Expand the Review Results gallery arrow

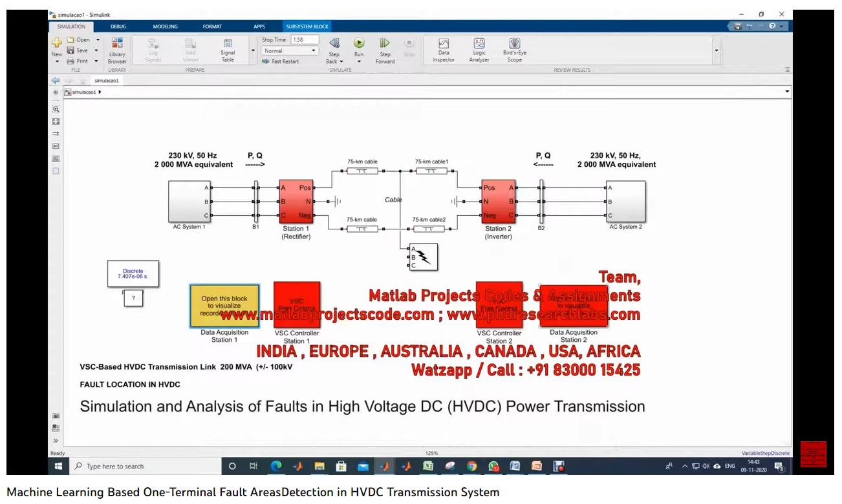point(716,50)
